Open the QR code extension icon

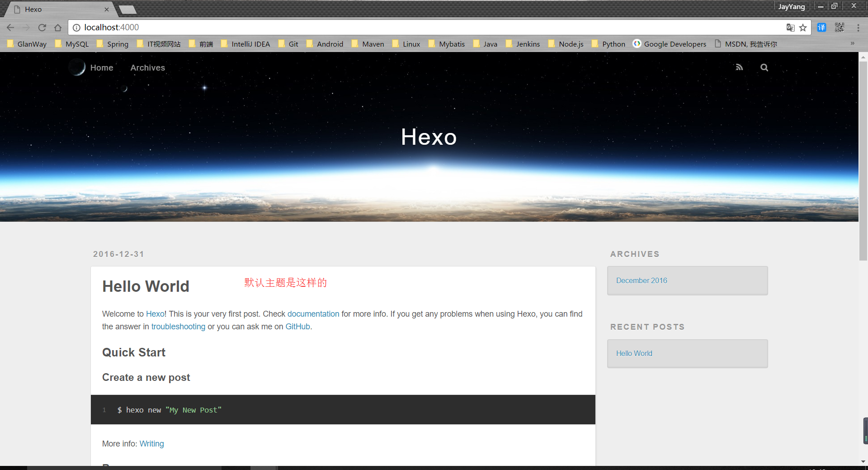tap(840, 28)
